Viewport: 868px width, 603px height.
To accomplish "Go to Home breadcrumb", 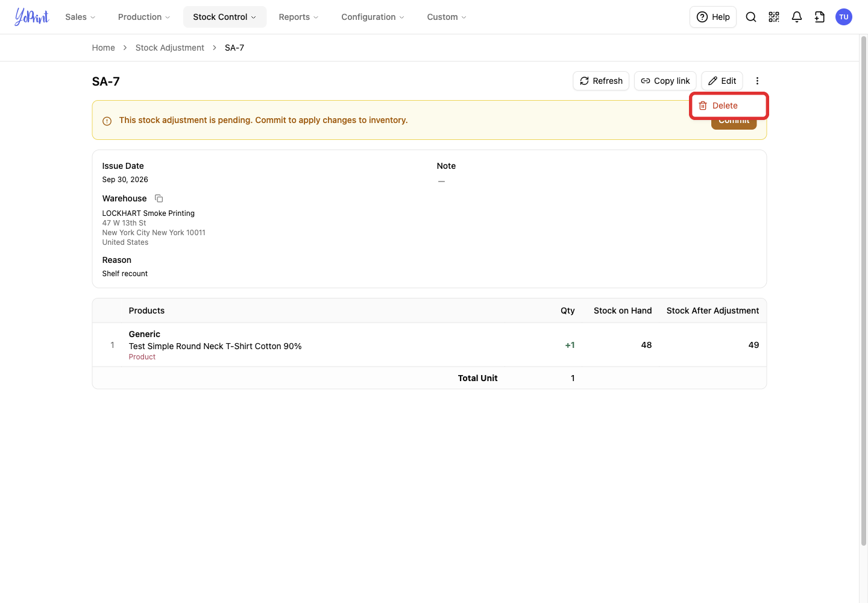I will click(103, 48).
